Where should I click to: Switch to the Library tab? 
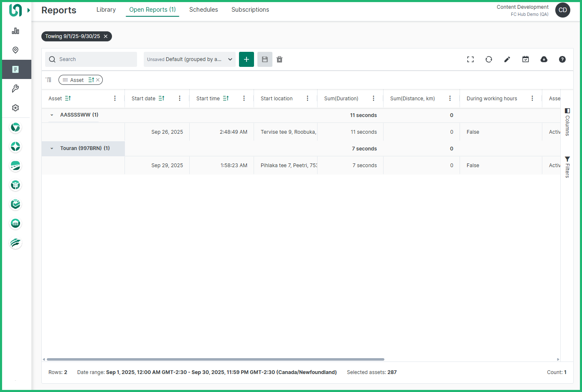tap(106, 10)
